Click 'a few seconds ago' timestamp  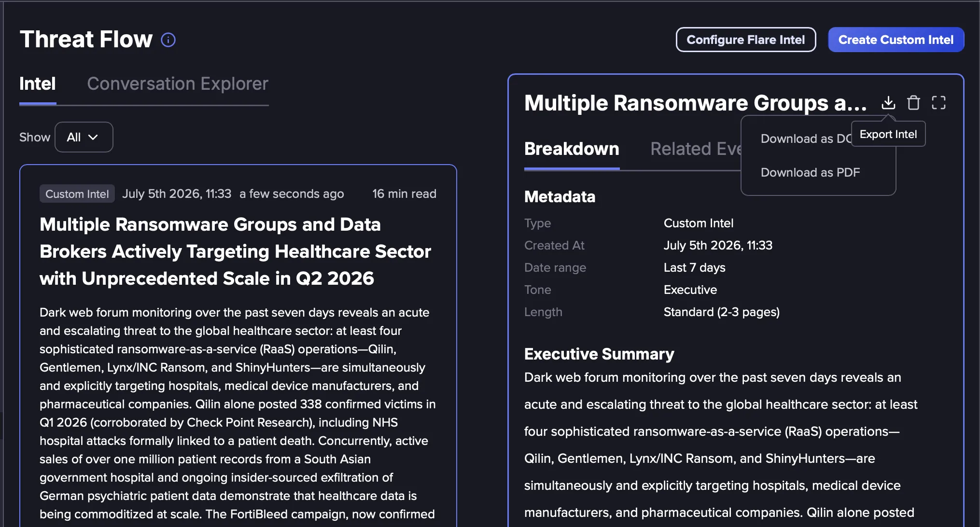[292, 194]
